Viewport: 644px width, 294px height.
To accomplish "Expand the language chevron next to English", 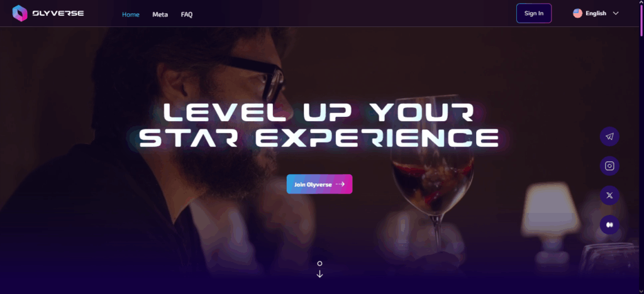I will click(x=616, y=13).
